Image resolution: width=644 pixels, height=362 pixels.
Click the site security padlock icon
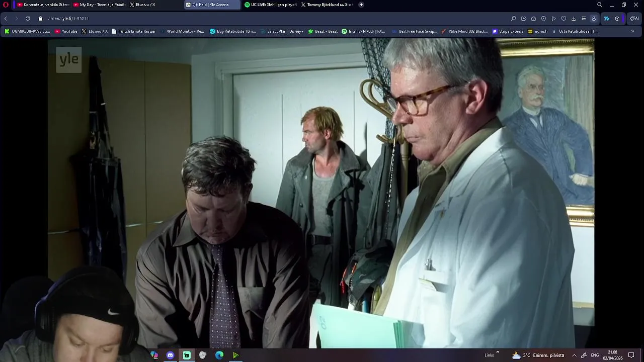pos(41,19)
